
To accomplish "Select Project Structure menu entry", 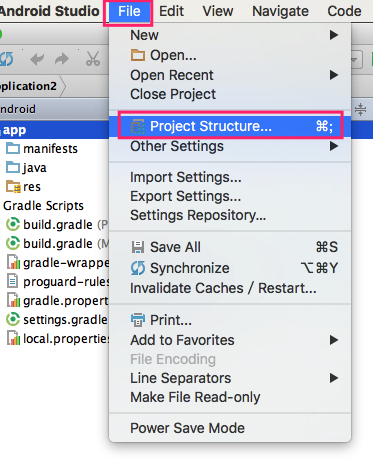I will pyautogui.click(x=230, y=126).
